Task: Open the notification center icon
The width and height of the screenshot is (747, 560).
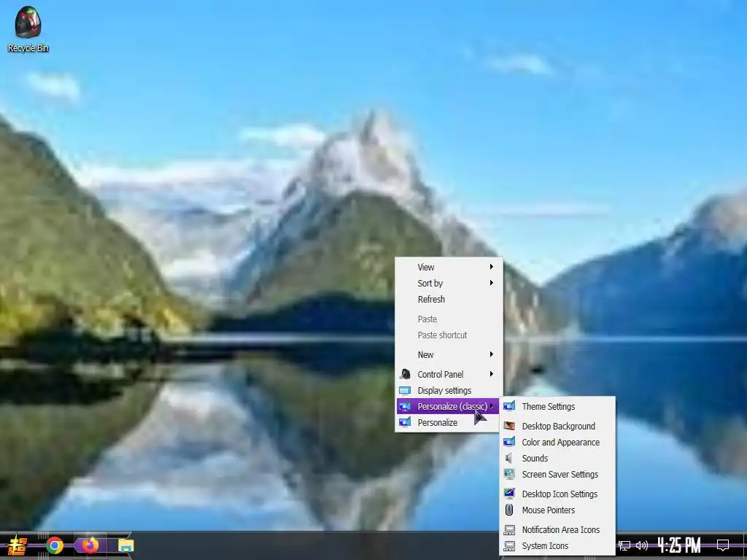Action: click(x=723, y=545)
